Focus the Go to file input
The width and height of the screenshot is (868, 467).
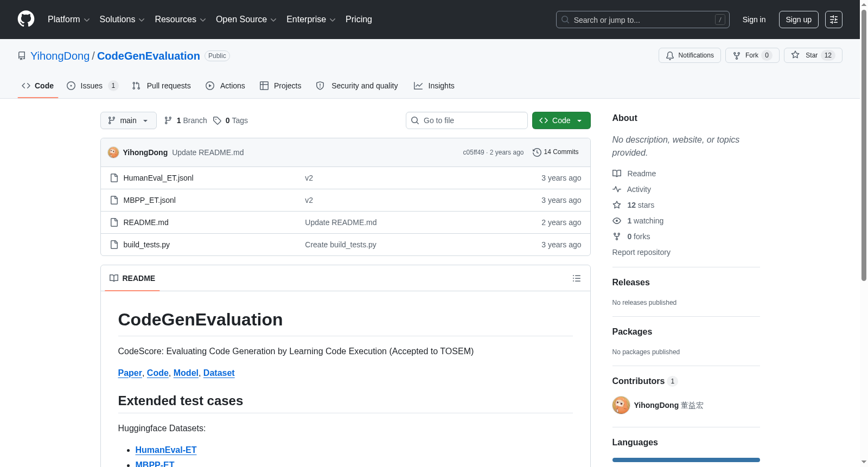467,120
